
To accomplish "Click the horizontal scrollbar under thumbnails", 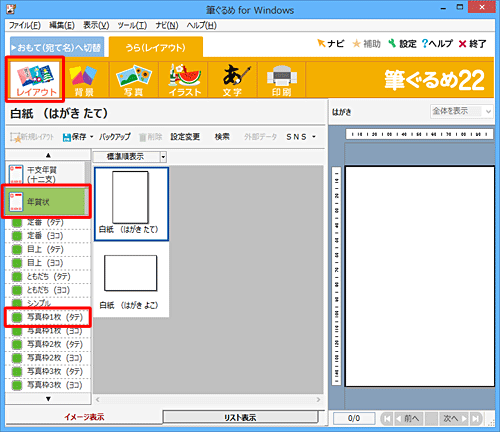I will tap(208, 399).
